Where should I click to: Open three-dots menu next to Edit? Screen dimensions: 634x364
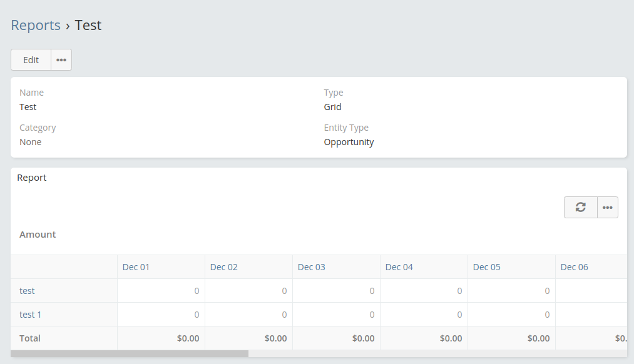click(61, 60)
